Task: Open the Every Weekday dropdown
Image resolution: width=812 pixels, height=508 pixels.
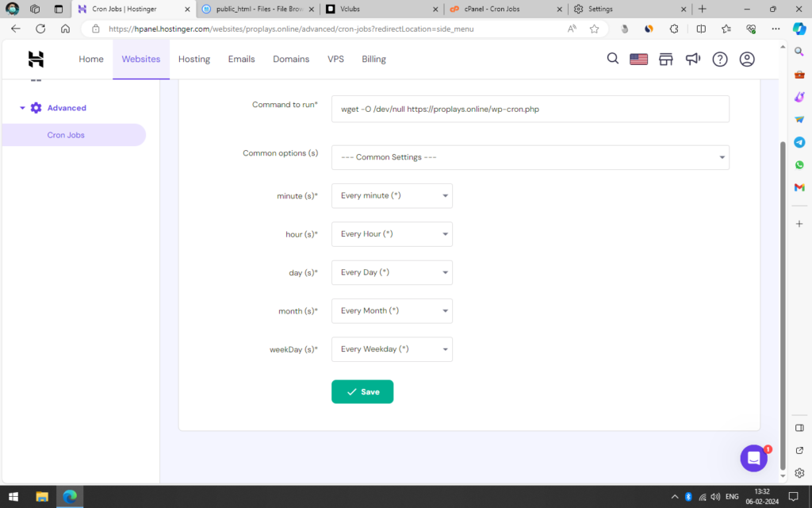Action: point(392,349)
